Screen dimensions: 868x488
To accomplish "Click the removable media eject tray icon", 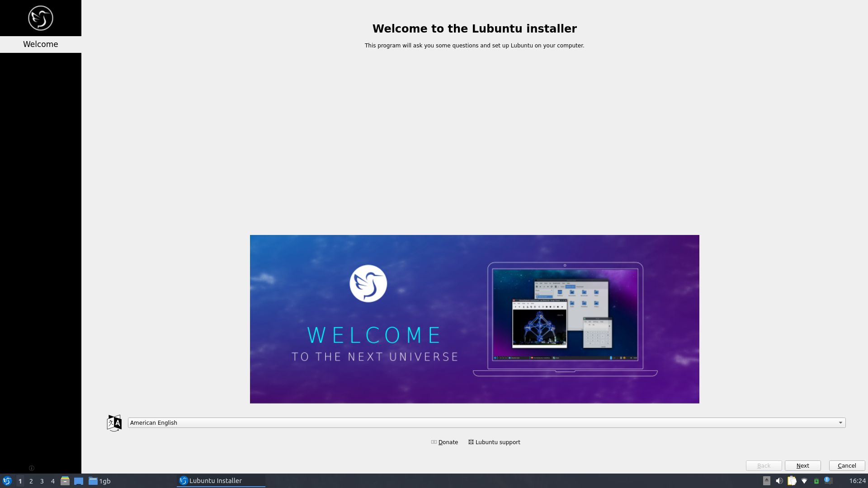I will point(766,481).
